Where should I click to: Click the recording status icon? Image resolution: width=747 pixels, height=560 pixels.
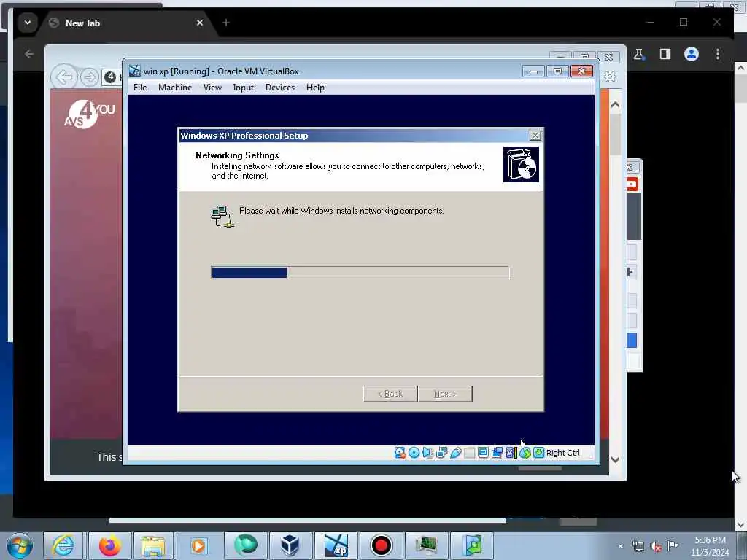tap(497, 453)
